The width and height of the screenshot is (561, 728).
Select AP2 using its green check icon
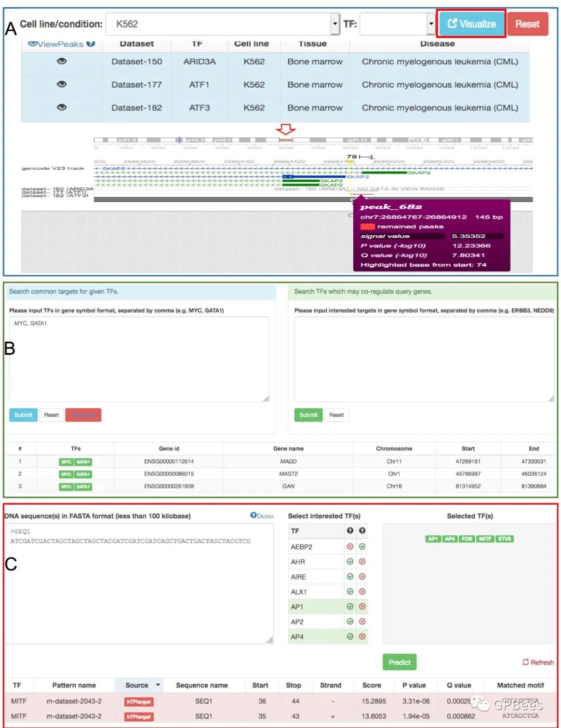pos(350,622)
